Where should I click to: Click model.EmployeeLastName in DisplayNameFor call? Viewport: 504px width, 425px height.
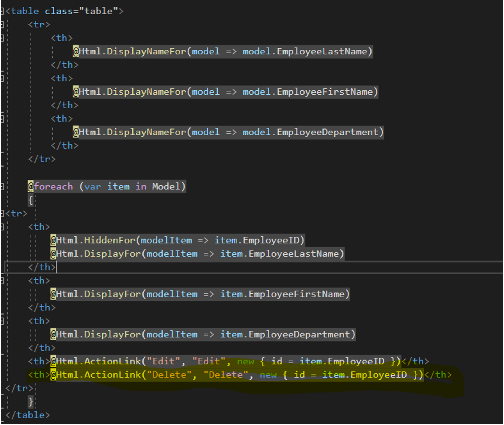point(305,51)
